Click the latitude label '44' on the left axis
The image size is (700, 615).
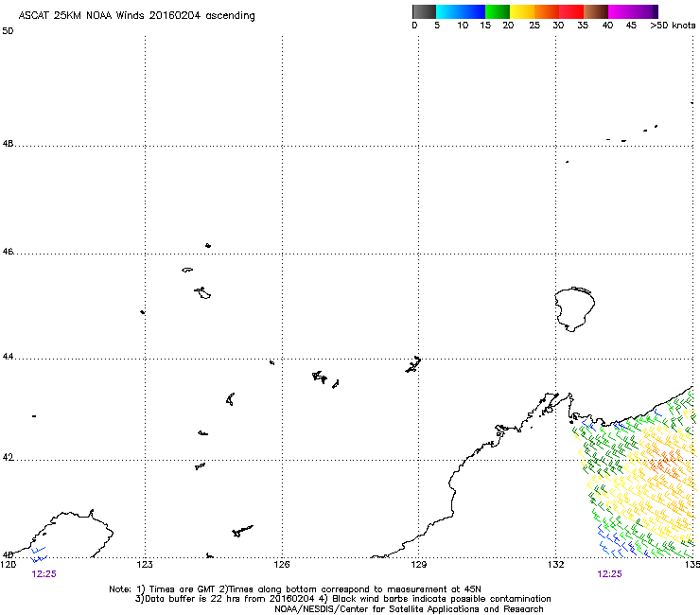click(8, 357)
